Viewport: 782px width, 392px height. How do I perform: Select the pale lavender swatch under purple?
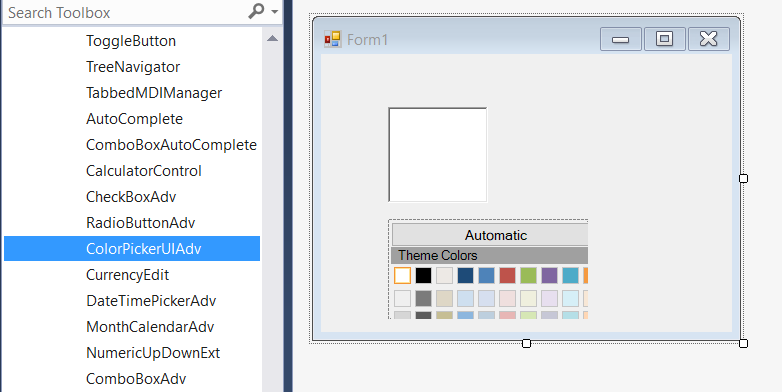549,298
